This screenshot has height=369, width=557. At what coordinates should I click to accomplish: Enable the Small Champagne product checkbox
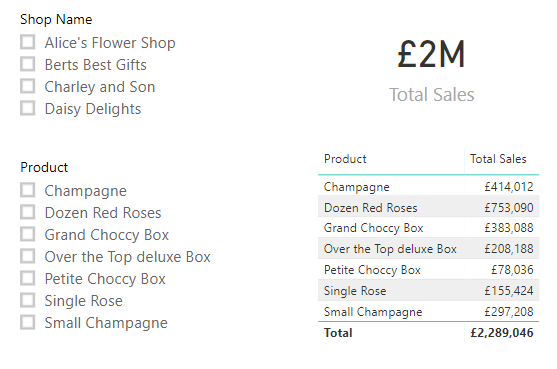pos(27,322)
